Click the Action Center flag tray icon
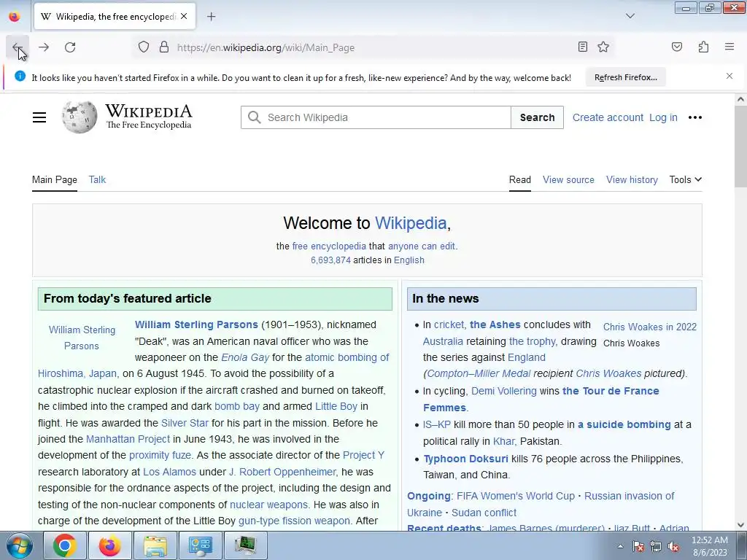This screenshot has width=747, height=560. click(x=638, y=546)
